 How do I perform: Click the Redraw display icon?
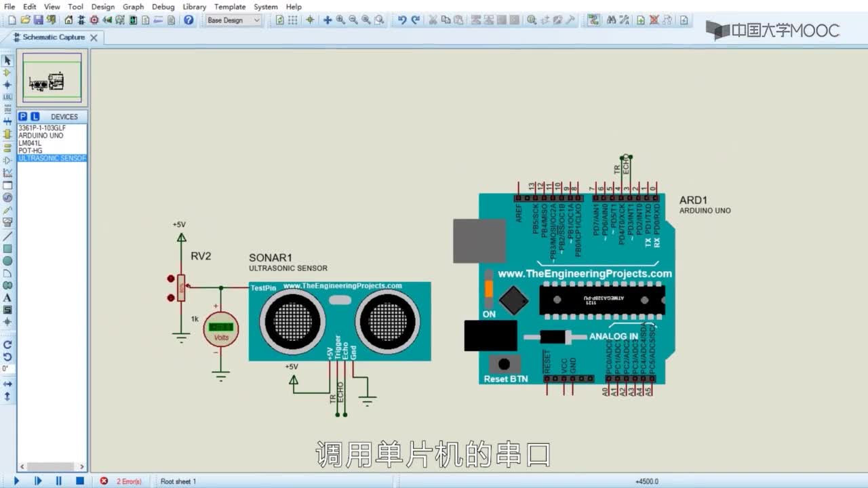(279, 20)
